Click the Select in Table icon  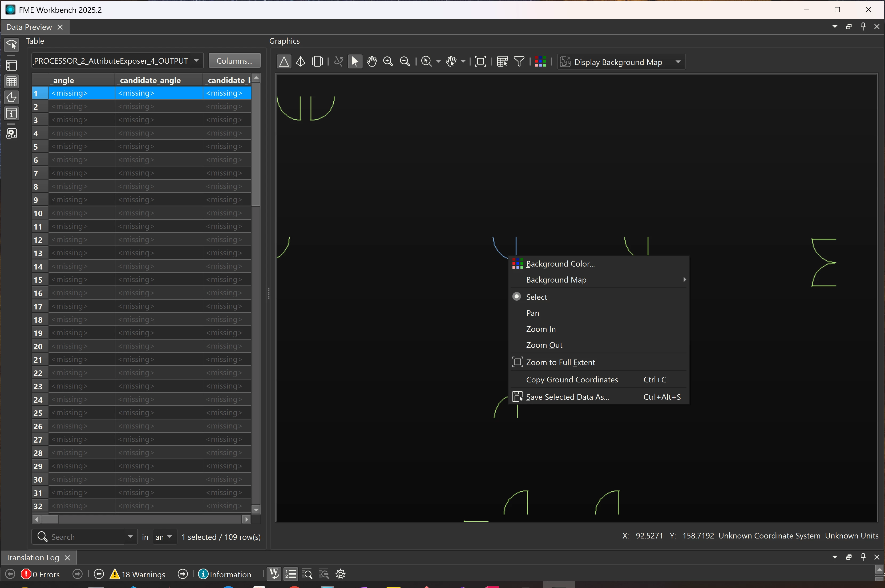(502, 62)
